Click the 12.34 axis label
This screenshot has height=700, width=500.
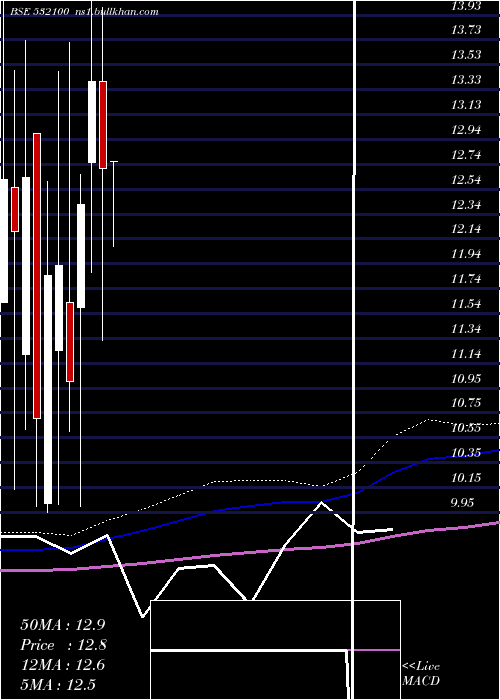[x=467, y=205]
